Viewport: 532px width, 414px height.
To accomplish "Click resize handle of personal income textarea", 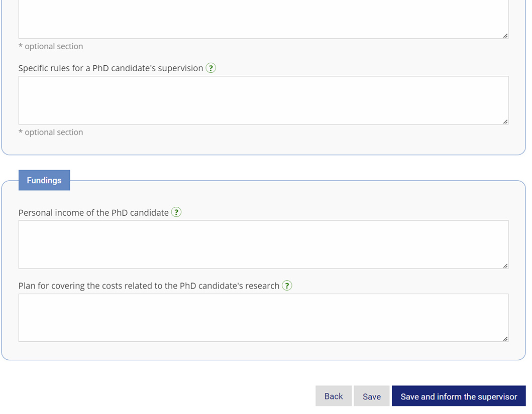I will pyautogui.click(x=505, y=266).
